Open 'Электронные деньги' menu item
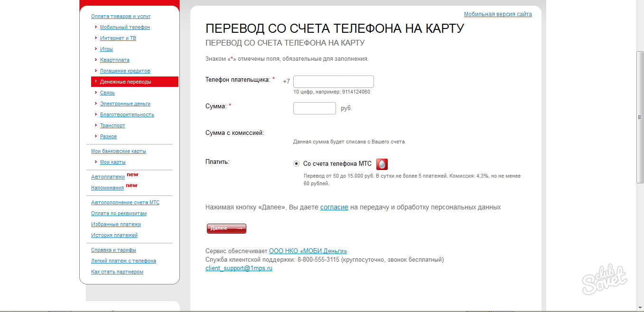Image resolution: width=644 pixels, height=312 pixels. tap(125, 104)
